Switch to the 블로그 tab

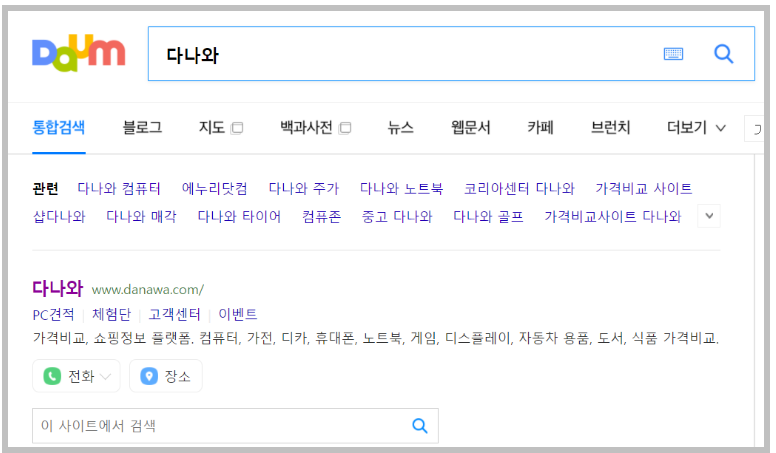142,128
